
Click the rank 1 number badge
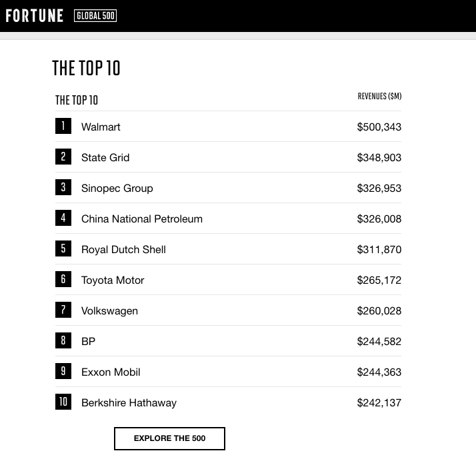point(63,126)
